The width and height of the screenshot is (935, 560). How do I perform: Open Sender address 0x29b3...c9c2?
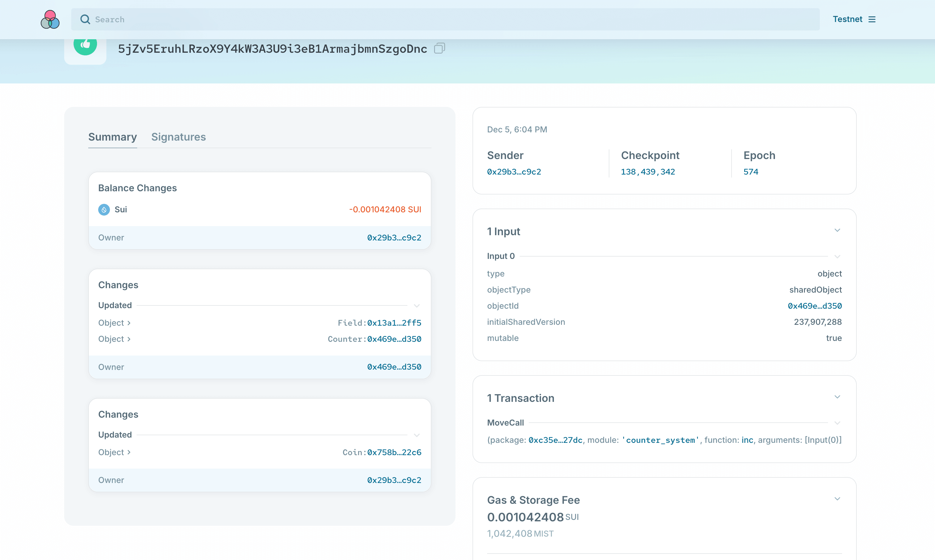coord(514,172)
